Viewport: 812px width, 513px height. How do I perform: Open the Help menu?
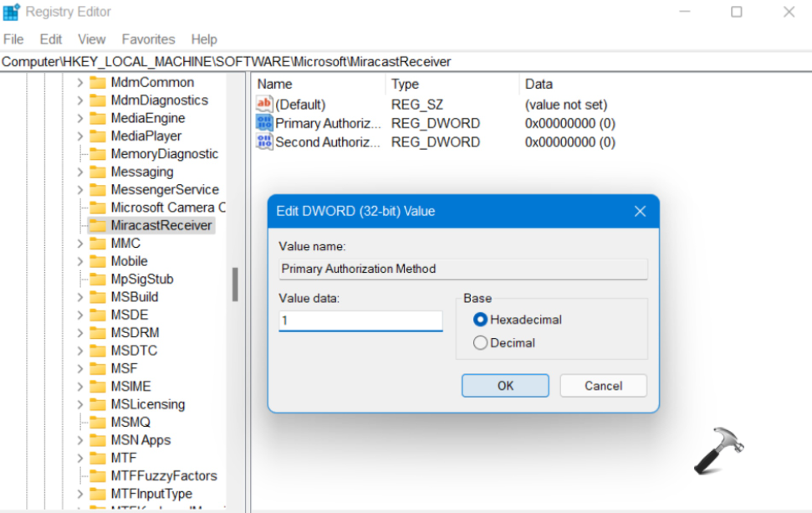tap(204, 39)
